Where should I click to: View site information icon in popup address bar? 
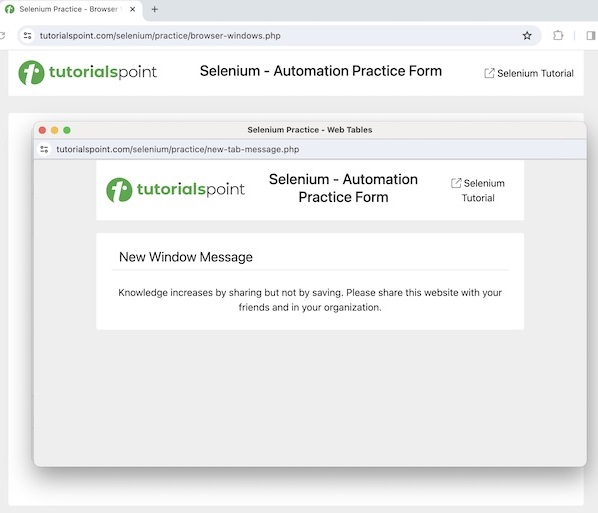(x=44, y=149)
